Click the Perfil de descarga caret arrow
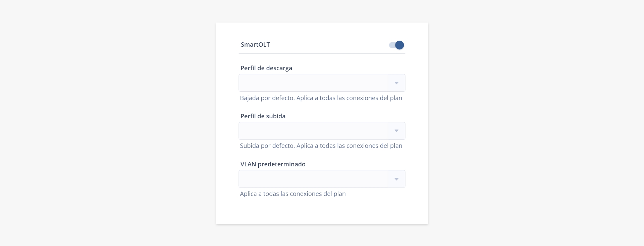Screen dimensions: 644x246 click(396, 83)
